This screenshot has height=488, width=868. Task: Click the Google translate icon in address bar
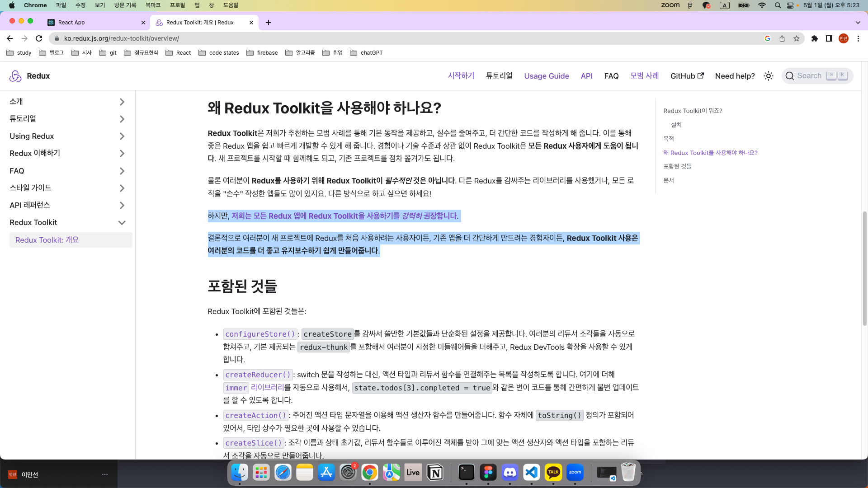point(768,38)
